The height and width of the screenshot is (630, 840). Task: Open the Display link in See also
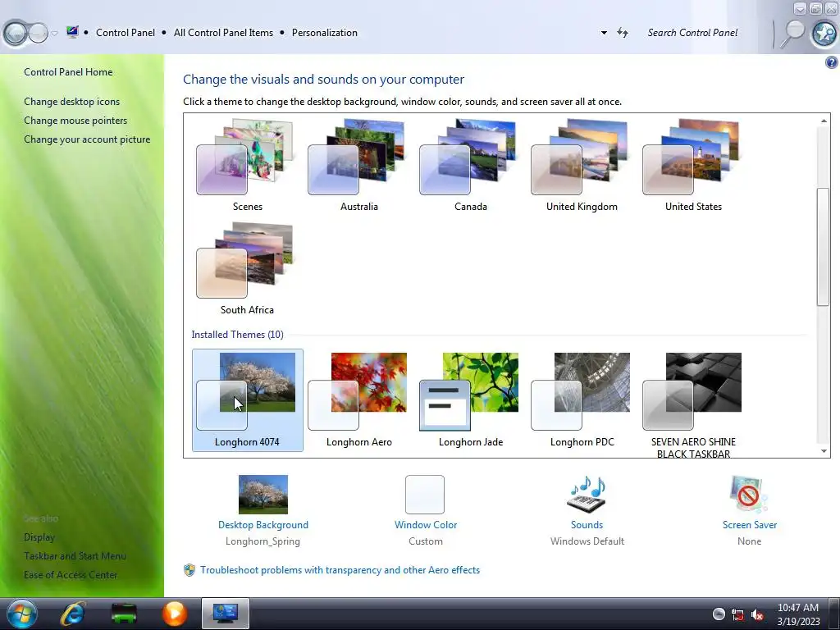(x=39, y=536)
